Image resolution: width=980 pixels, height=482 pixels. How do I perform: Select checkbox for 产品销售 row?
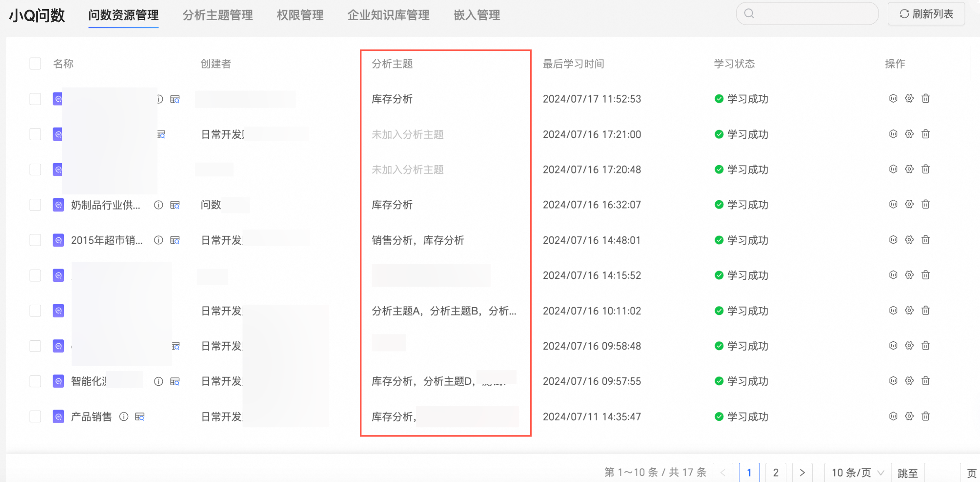pos(35,417)
